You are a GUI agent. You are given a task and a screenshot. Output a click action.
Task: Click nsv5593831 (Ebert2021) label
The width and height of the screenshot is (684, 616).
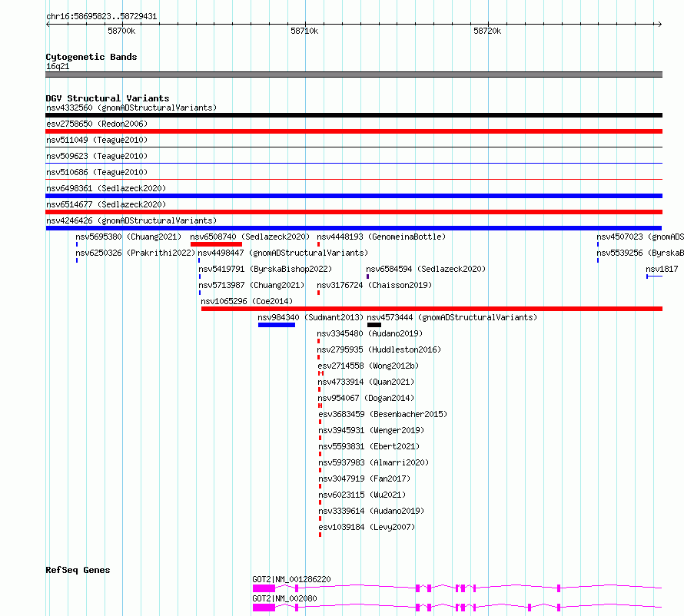coord(369,446)
